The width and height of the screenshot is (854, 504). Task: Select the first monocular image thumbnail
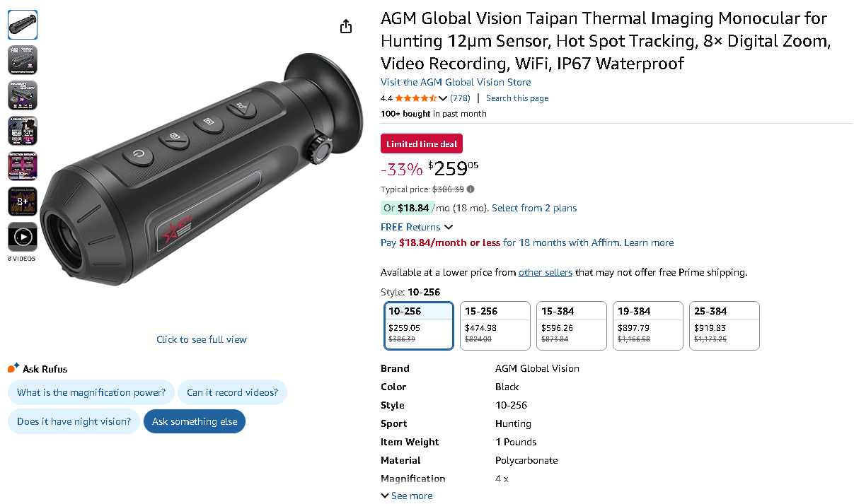[x=23, y=25]
